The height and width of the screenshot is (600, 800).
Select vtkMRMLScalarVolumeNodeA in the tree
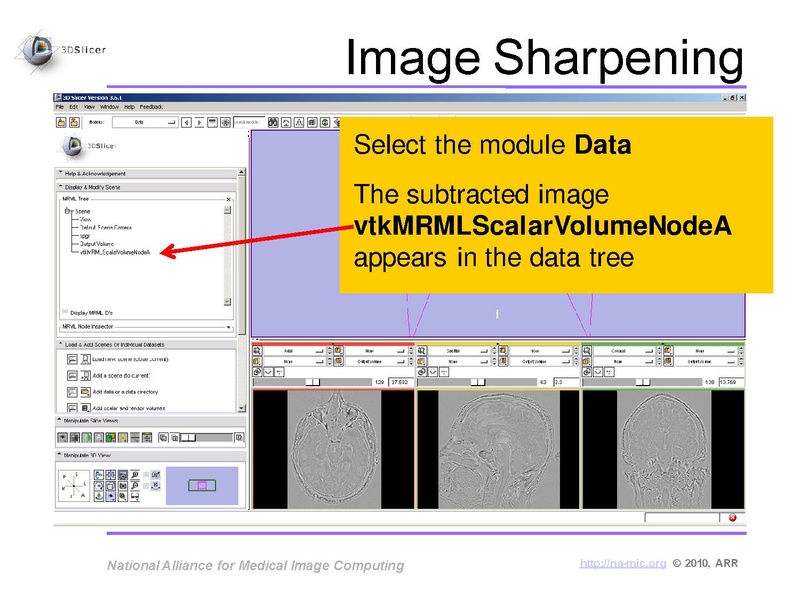click(115, 252)
